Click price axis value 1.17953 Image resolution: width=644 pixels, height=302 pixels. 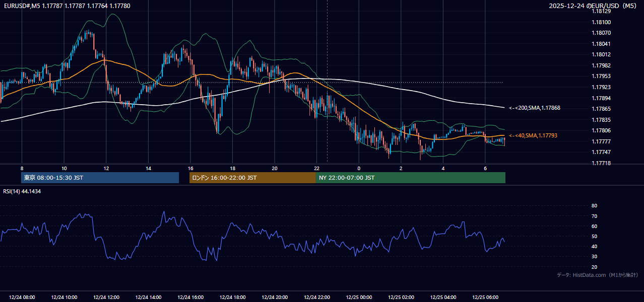pyautogui.click(x=601, y=76)
